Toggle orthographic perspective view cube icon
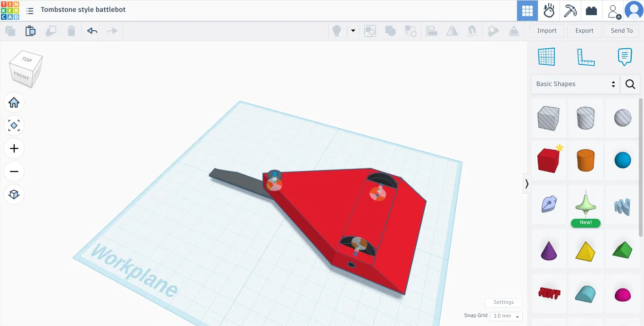 (x=14, y=194)
